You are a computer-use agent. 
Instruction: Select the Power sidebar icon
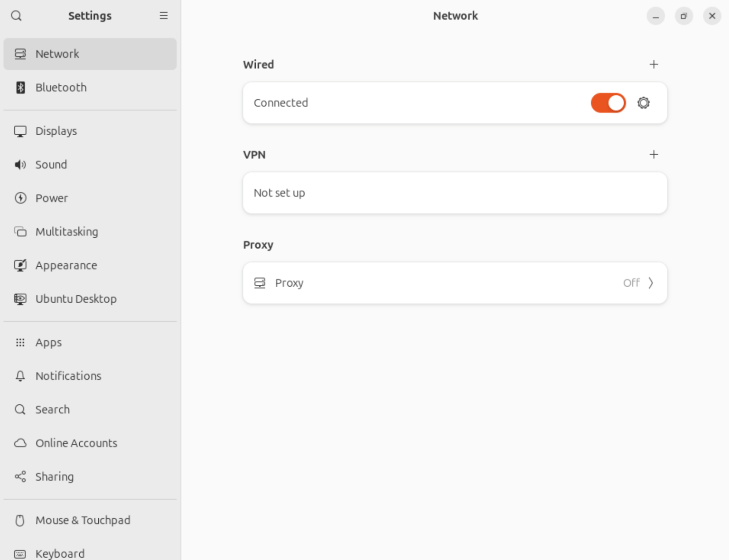20,198
